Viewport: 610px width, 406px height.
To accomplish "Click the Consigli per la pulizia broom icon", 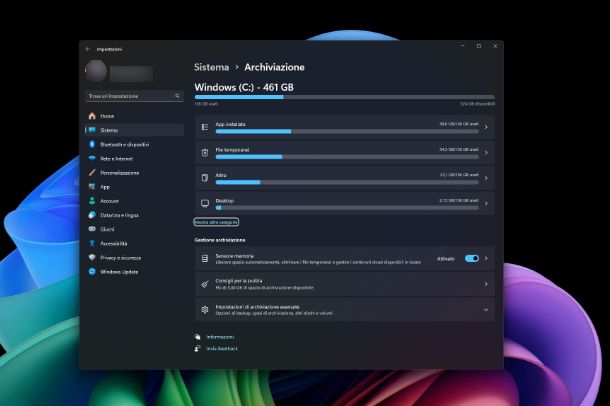I will [205, 284].
